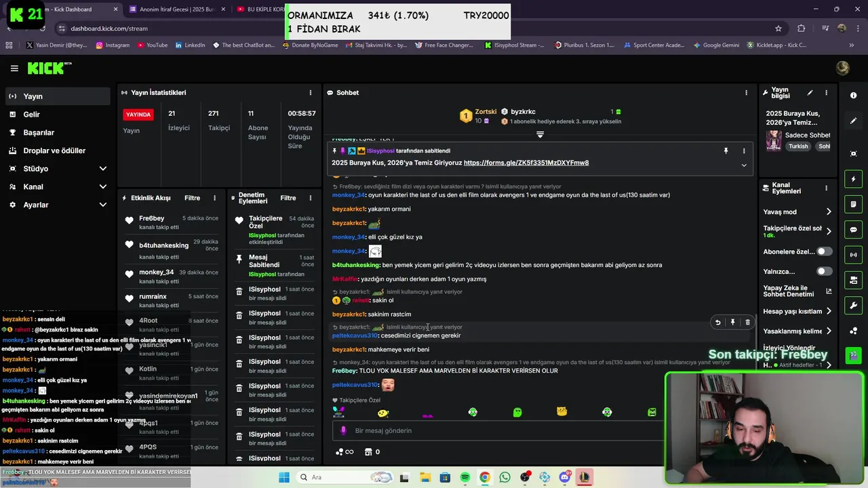Open pinned message three-dot menu
This screenshot has height=488, width=868.
tap(744, 151)
